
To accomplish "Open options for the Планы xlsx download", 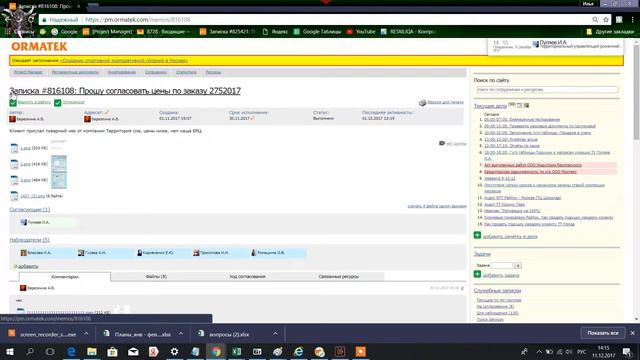I will (x=181, y=334).
